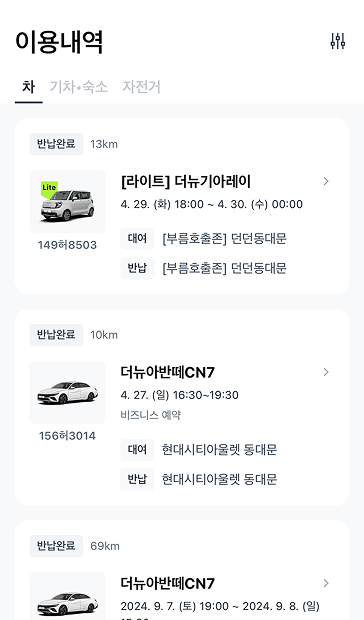
Task: Expand the 2024. 9. 7. 더뉴아반떼CN7 chevron
Action: pos(326,583)
